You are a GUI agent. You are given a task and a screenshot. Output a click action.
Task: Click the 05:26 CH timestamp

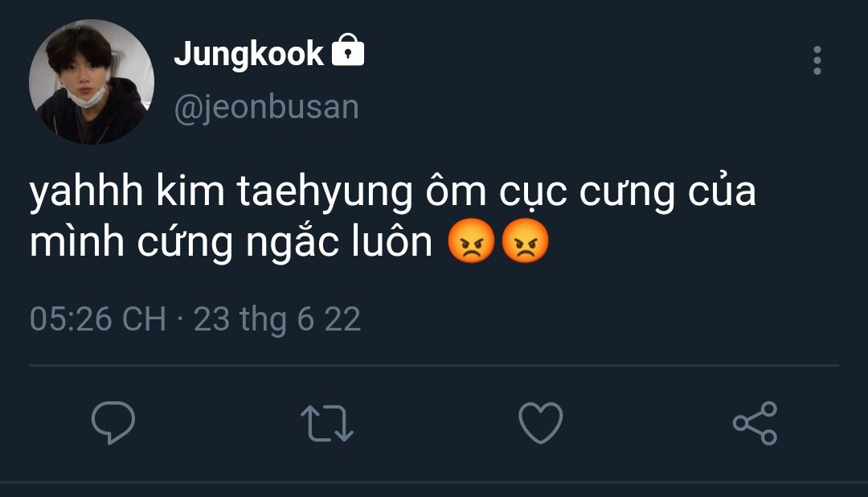pos(97,319)
